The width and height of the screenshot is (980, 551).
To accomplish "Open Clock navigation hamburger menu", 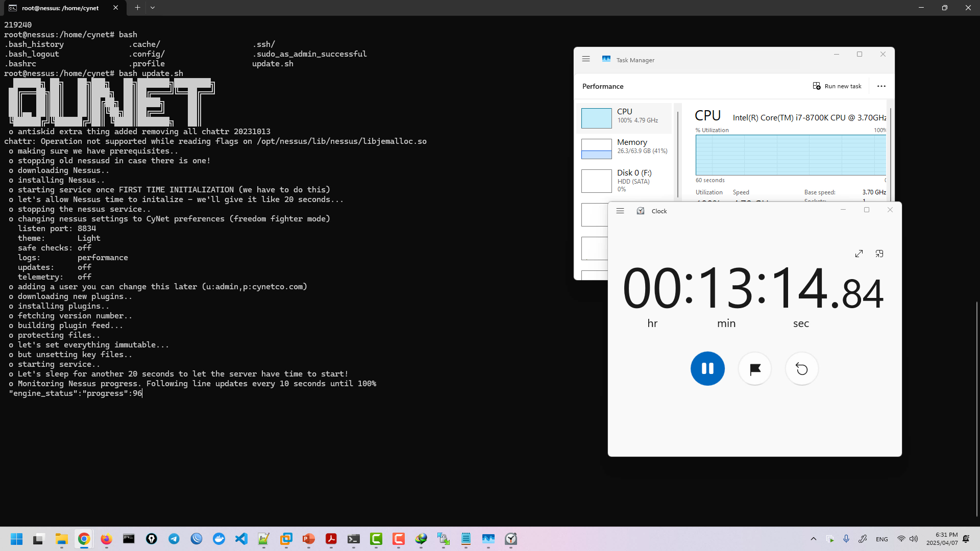I will tap(620, 211).
